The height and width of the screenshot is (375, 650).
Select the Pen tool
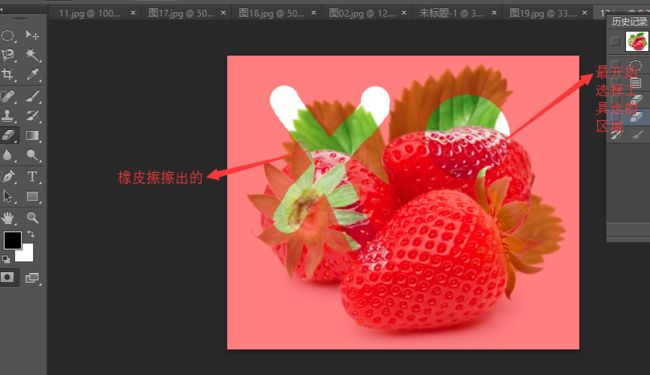pyautogui.click(x=8, y=177)
